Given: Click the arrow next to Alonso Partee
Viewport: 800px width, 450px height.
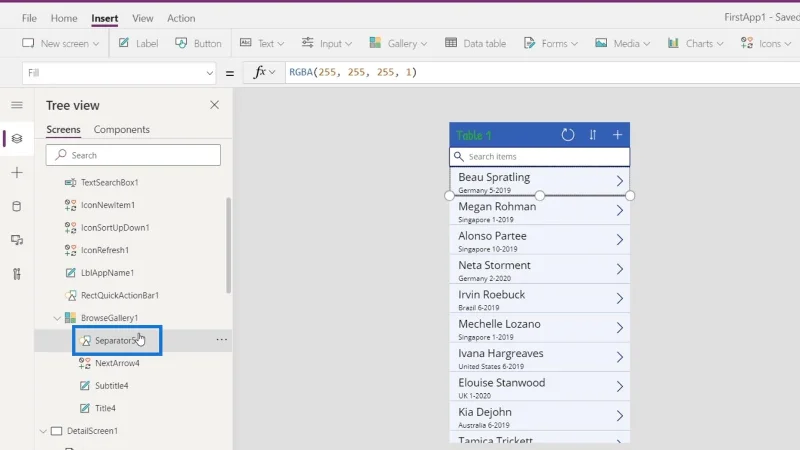Looking at the screenshot, I should [619, 239].
